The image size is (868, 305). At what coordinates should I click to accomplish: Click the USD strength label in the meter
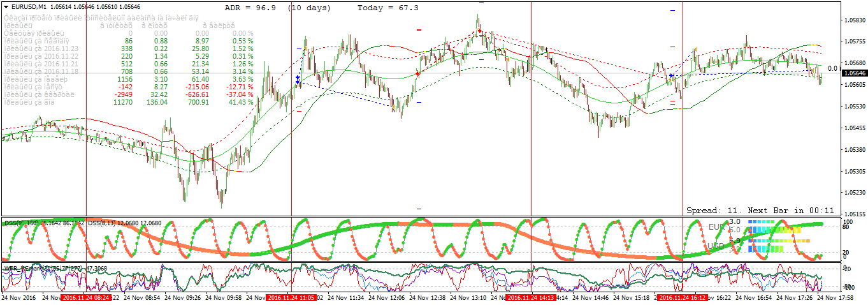(716, 246)
